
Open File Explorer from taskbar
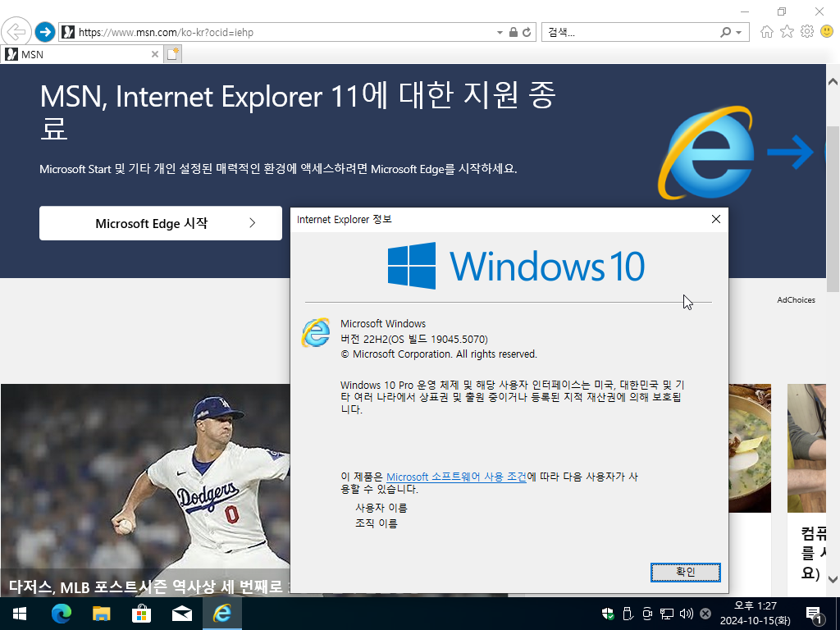click(x=101, y=614)
